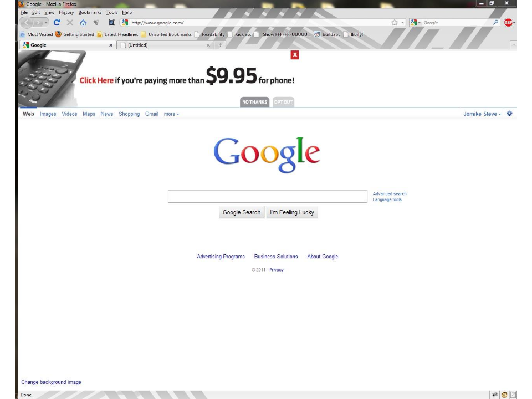Click the pin icon in the status bar
Image resolution: width=532 pixels, height=399 pixels.
pyautogui.click(x=495, y=395)
